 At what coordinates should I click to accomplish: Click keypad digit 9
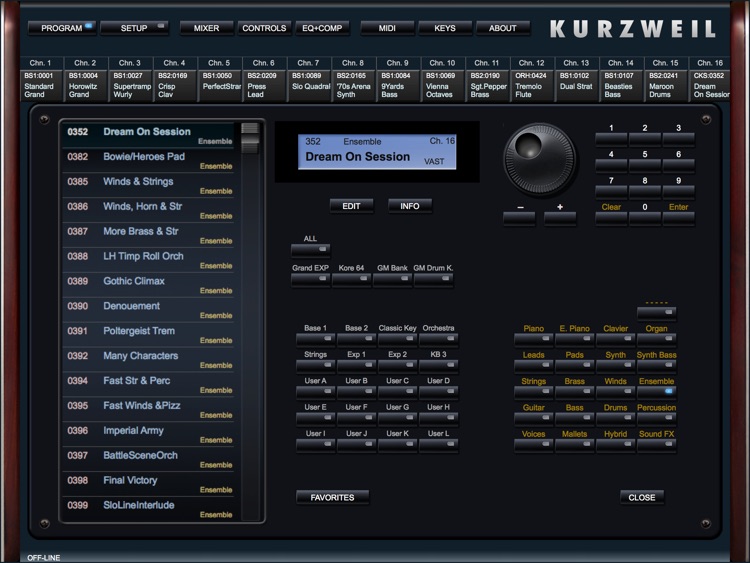point(678,192)
